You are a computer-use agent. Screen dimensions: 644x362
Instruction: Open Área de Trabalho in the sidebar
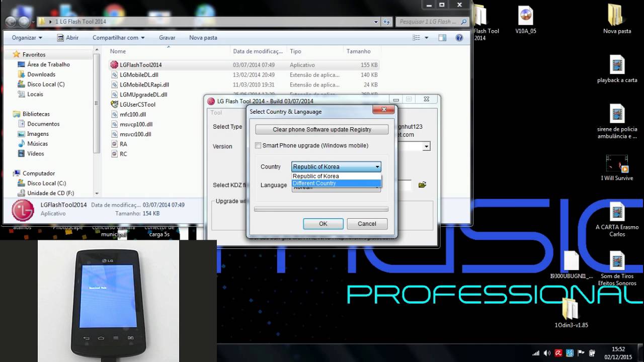point(48,64)
